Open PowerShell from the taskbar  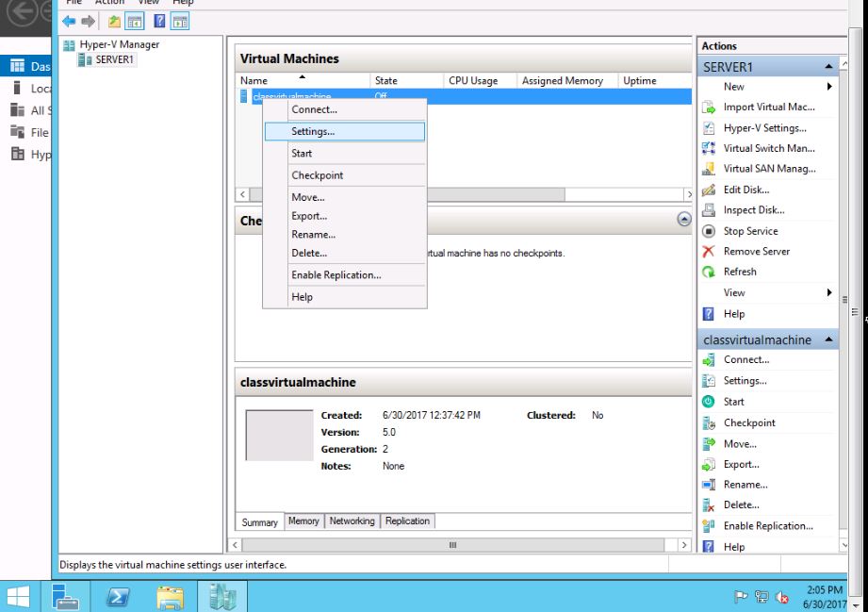118,597
